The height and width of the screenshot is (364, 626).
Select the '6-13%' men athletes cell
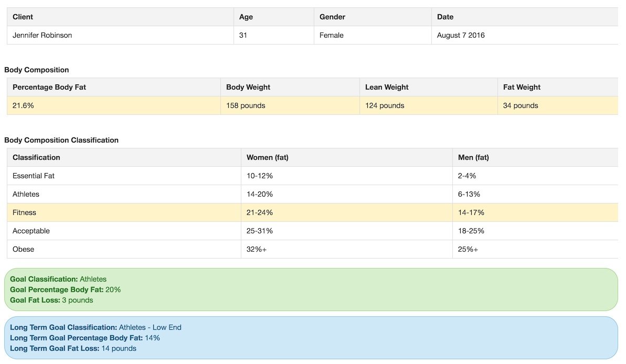(x=535, y=194)
